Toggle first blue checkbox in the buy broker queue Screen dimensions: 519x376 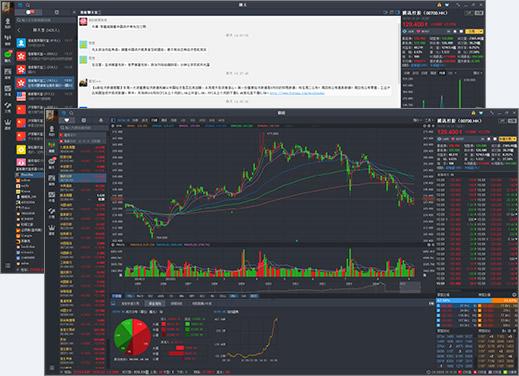(x=439, y=306)
